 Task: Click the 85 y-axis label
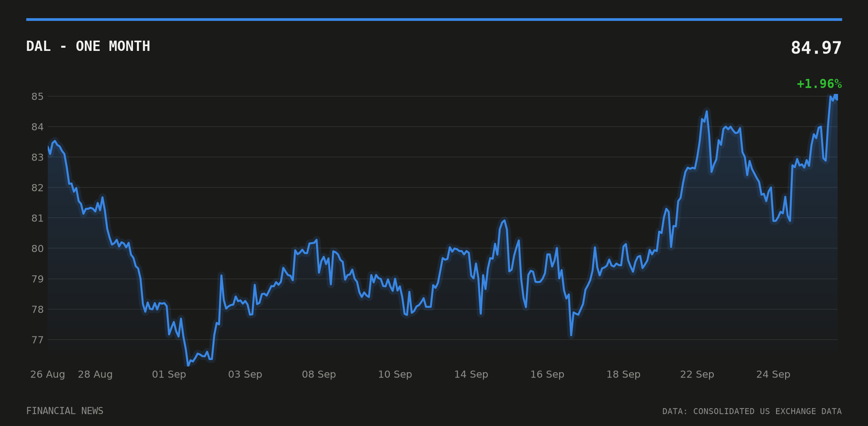pos(37,97)
